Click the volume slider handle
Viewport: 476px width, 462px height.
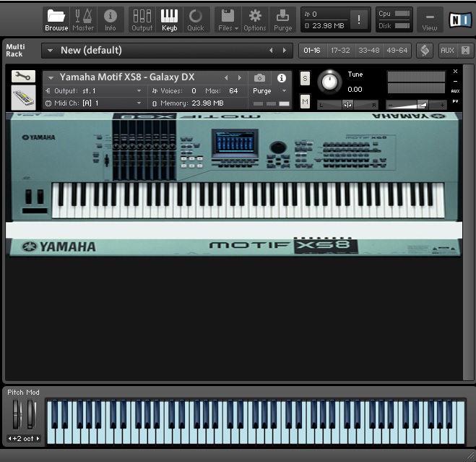coord(423,105)
